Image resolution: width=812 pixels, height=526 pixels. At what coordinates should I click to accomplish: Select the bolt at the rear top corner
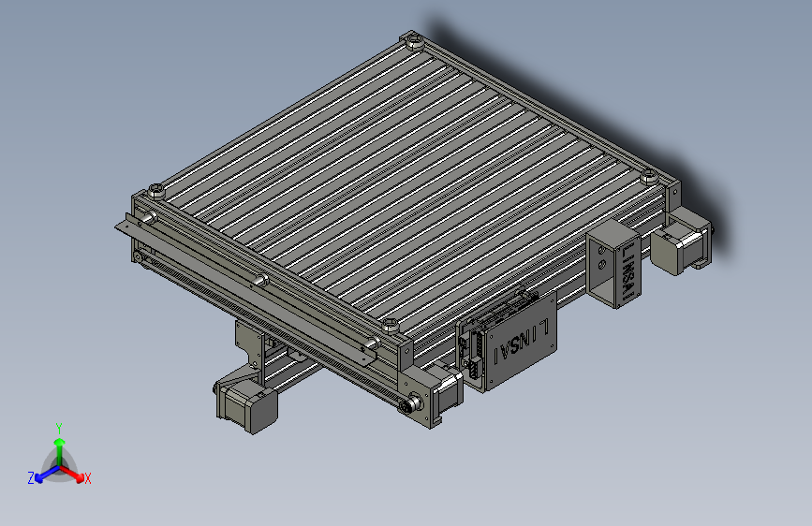414,40
